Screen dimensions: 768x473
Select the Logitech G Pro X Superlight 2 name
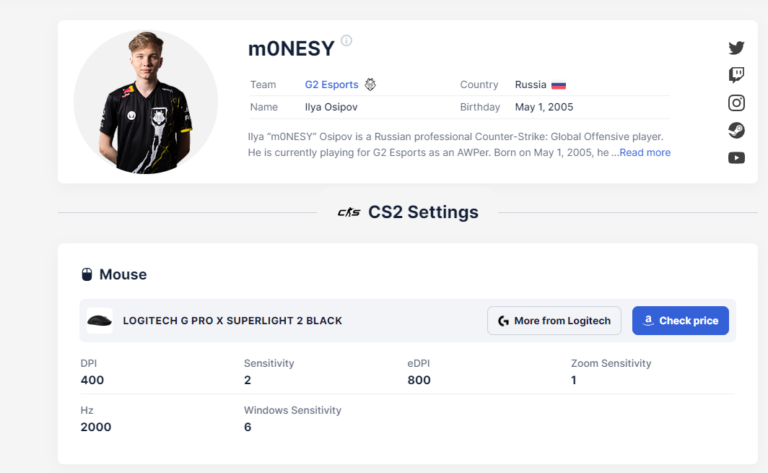point(232,321)
